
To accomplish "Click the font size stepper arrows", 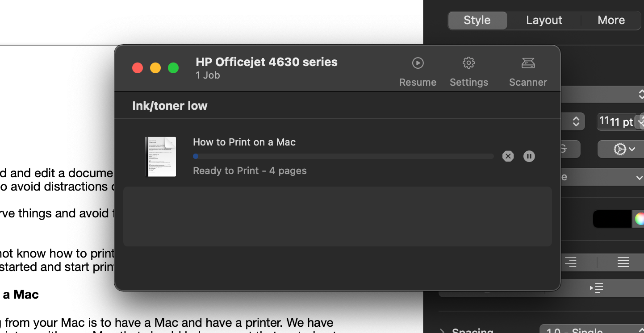I will pos(642,121).
